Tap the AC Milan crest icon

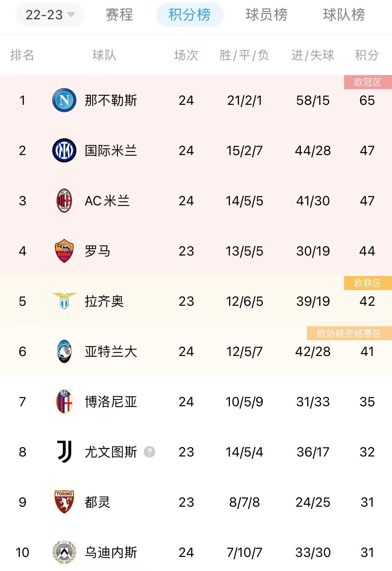click(x=64, y=201)
